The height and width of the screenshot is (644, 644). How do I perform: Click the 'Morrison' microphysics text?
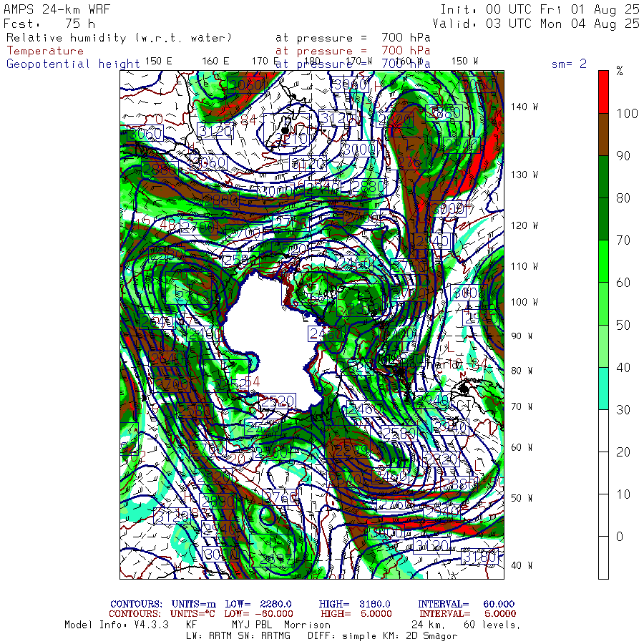pyautogui.click(x=307, y=625)
